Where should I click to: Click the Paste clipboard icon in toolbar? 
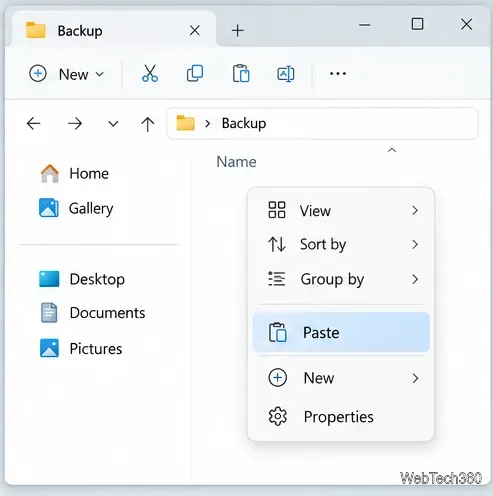coord(241,74)
